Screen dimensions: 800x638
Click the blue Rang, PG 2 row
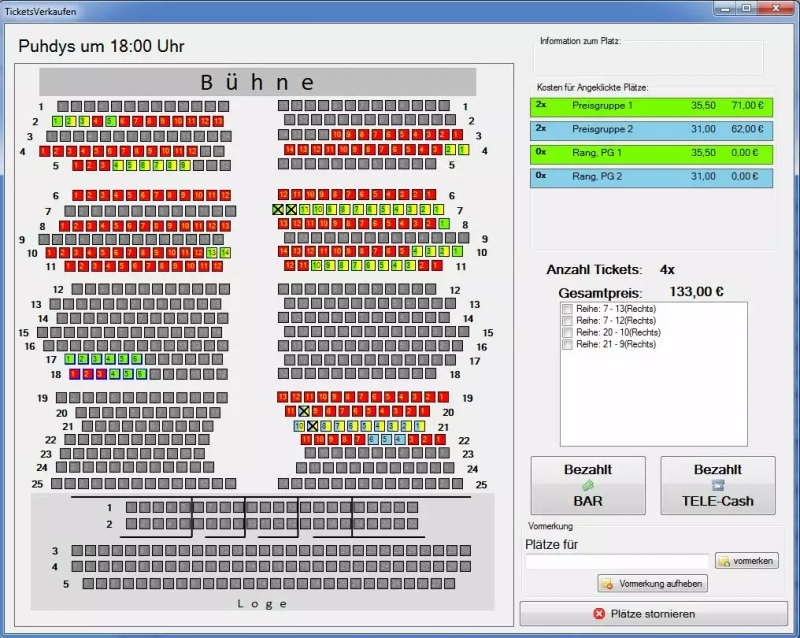tap(651, 177)
